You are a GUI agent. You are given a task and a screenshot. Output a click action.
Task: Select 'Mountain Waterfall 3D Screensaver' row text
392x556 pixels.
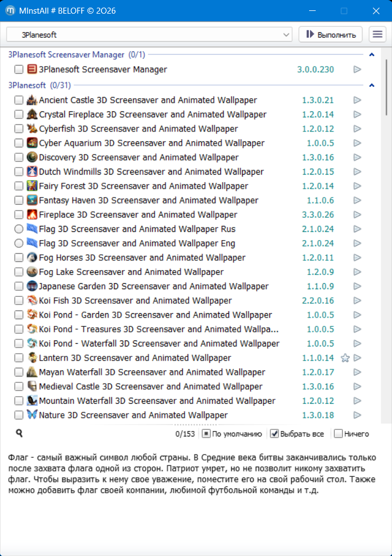pyautogui.click(x=157, y=400)
